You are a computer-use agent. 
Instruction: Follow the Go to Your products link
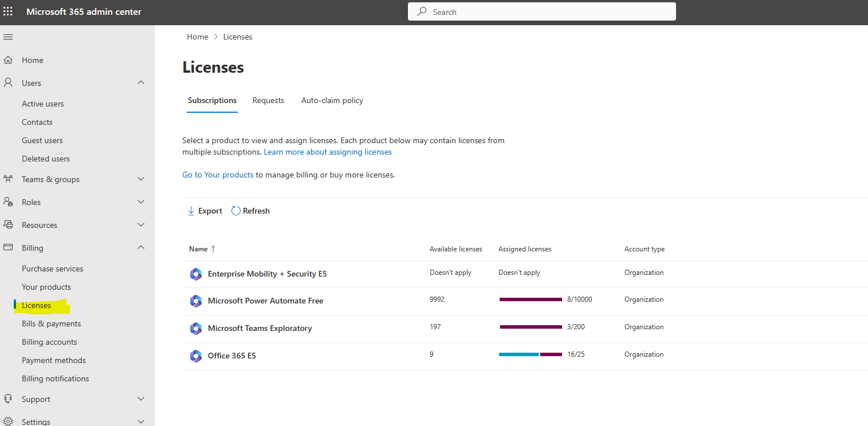pos(218,175)
